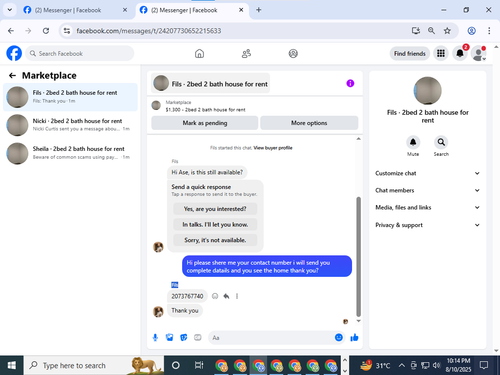Screen dimensions: 500x375
Task: Open the Facebook logo home link
Action: (x=14, y=53)
